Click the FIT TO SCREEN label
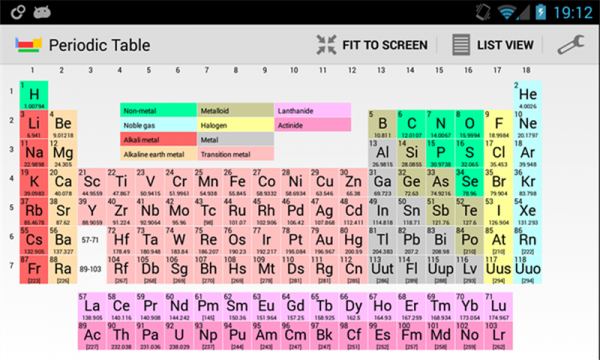This screenshot has height=360, width=600. [385, 45]
